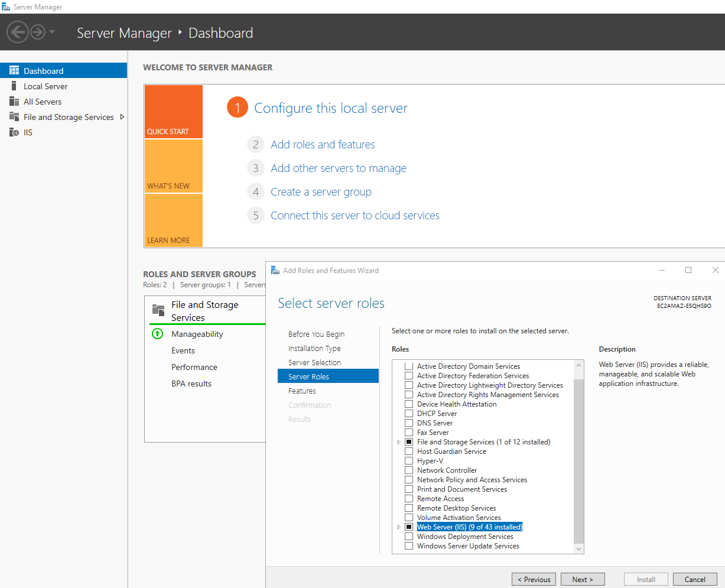Click the Local Server sidebar icon
This screenshot has height=588, width=725.
click(14, 86)
